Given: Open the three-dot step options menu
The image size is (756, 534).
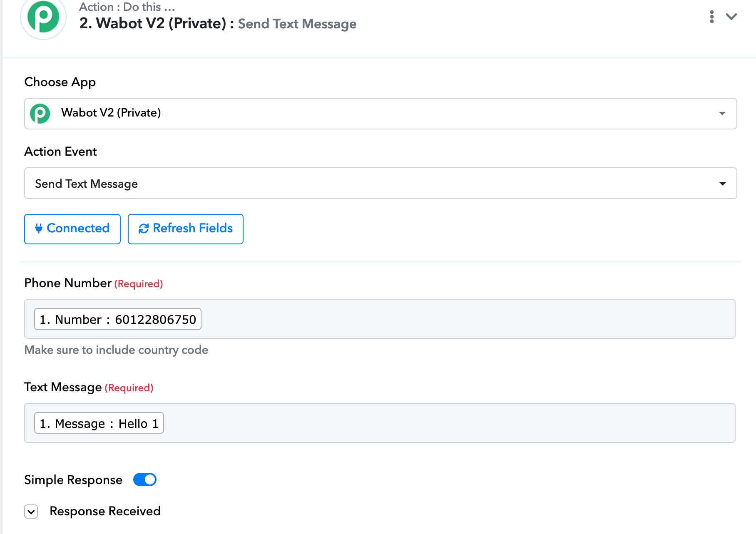Looking at the screenshot, I should (712, 17).
